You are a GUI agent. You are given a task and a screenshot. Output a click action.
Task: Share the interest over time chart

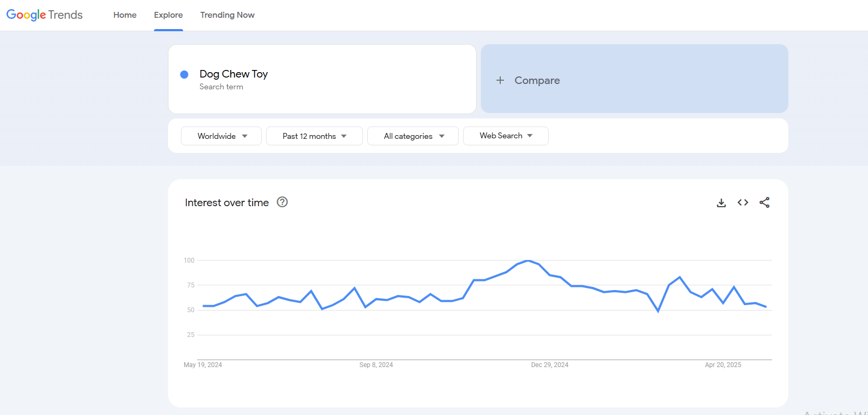pyautogui.click(x=765, y=202)
